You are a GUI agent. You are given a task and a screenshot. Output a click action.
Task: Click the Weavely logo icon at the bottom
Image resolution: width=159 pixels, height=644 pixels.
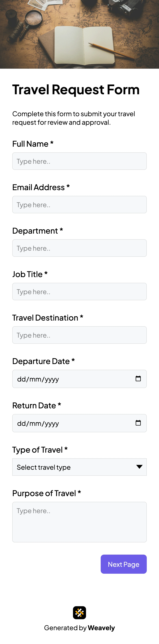pos(79,612)
